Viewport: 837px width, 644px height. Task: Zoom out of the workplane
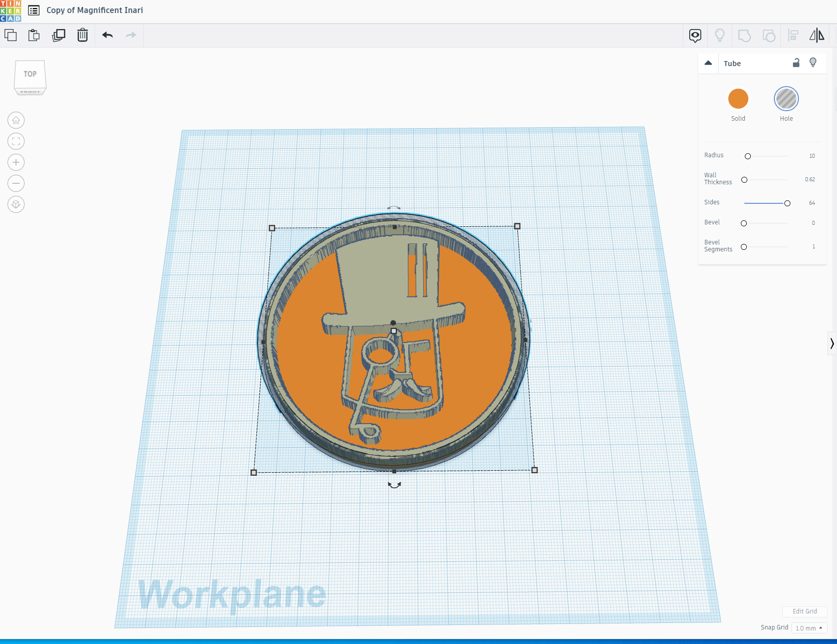coord(16,183)
